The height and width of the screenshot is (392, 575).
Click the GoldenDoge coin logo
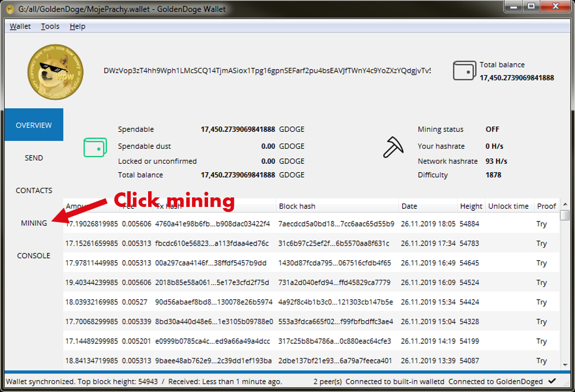click(56, 72)
